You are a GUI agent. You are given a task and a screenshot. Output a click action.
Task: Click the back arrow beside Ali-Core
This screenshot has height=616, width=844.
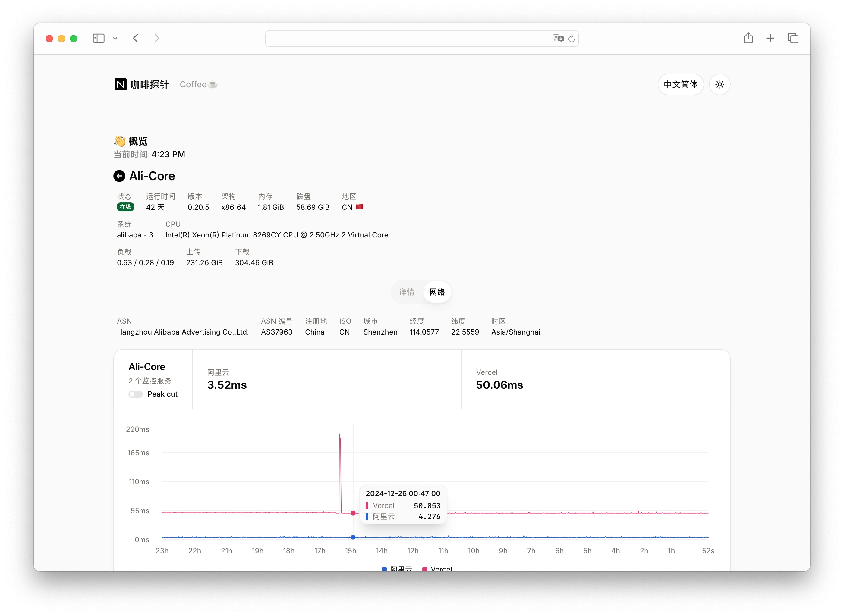[119, 176]
